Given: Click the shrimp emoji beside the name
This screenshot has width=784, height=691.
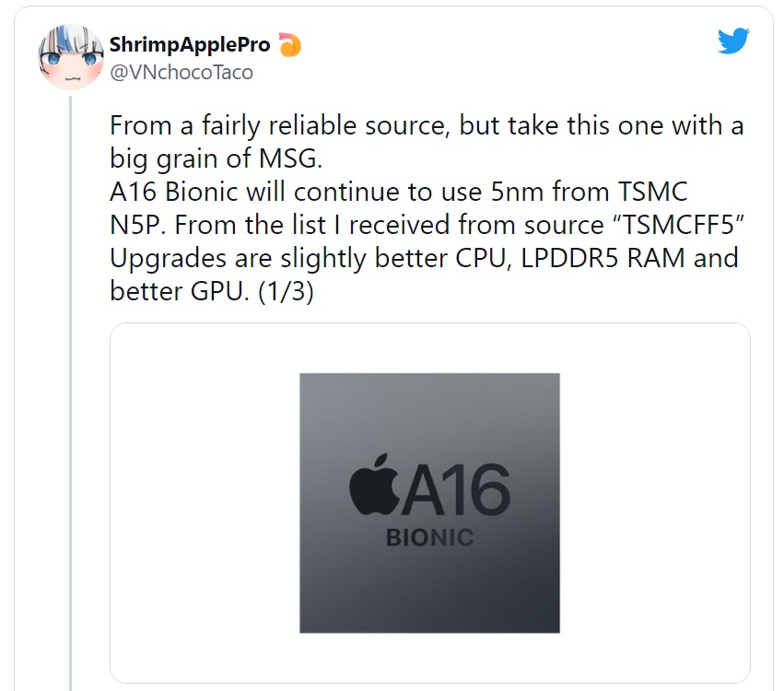Looking at the screenshot, I should pyautogui.click(x=289, y=44).
